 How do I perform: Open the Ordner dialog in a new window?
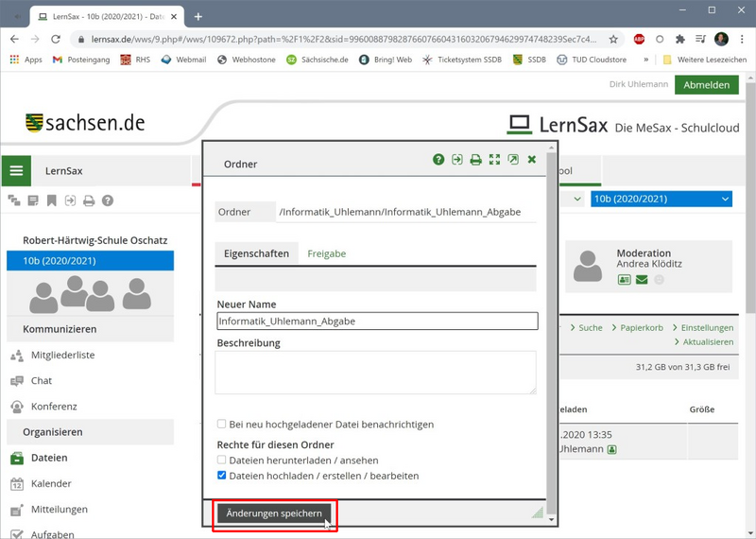click(x=513, y=160)
